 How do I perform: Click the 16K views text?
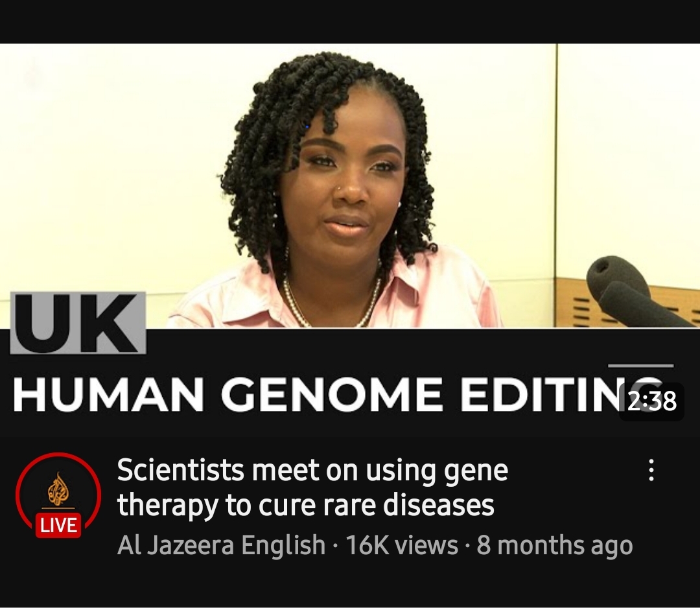tap(402, 545)
